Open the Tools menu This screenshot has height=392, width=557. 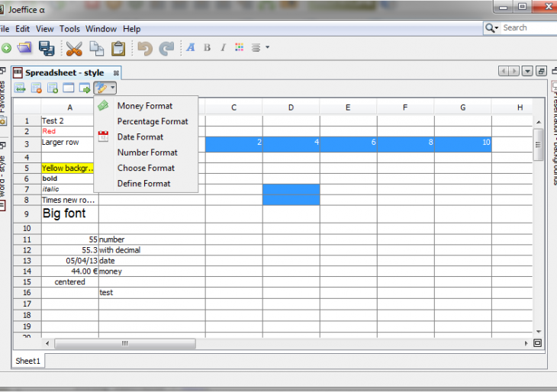(69, 29)
